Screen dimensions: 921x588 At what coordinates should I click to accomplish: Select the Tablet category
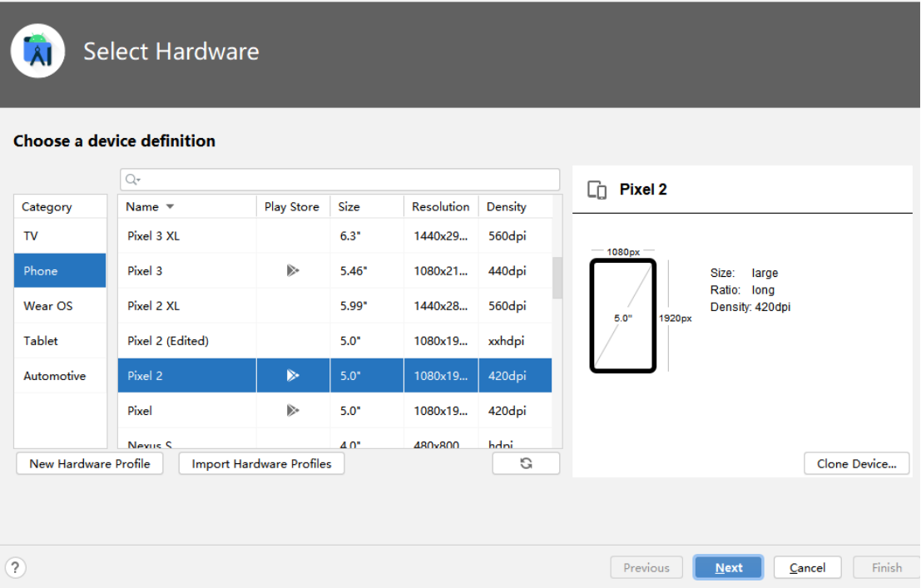coord(60,341)
